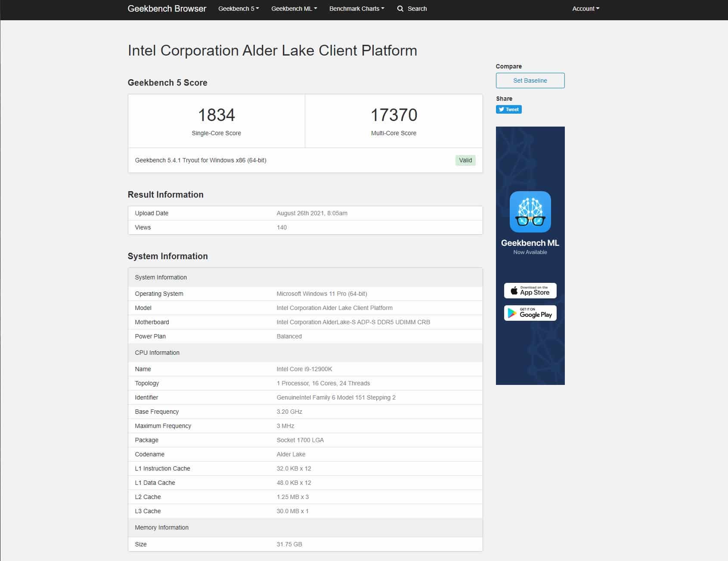
Task: Click the Geekbench ML Now Available banner text
Action: [x=530, y=247]
